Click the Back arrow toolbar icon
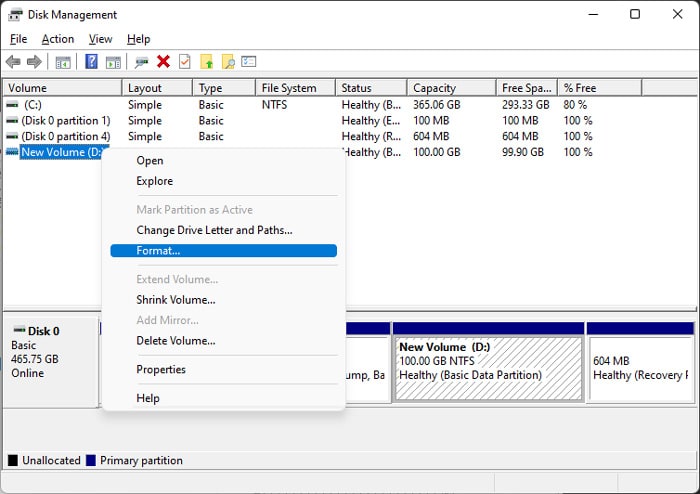The image size is (700, 494). [x=13, y=62]
